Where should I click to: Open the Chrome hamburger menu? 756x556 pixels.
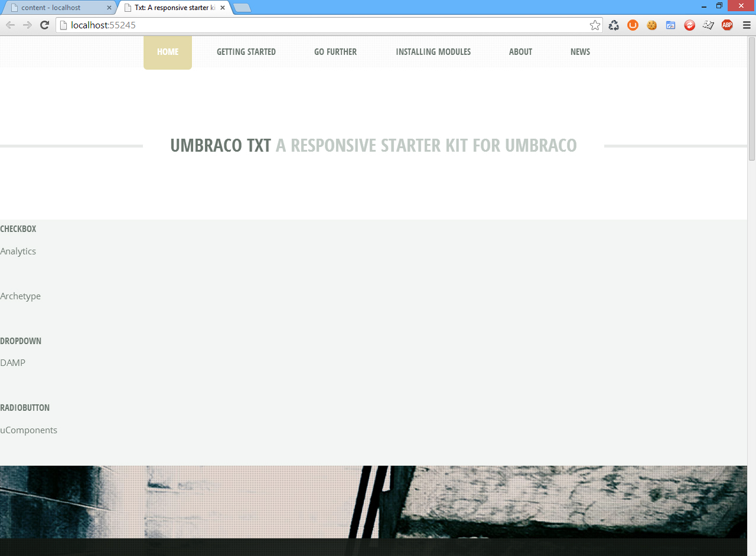click(747, 25)
